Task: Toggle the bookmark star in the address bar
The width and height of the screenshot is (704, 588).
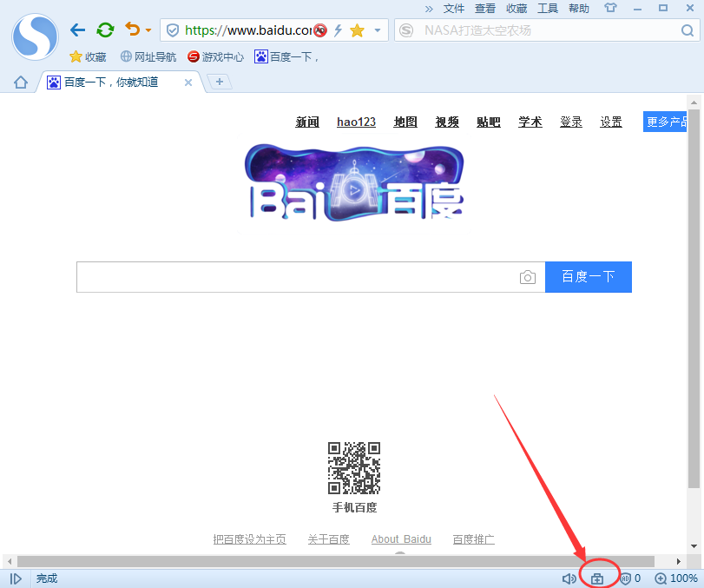Action: coord(359,30)
